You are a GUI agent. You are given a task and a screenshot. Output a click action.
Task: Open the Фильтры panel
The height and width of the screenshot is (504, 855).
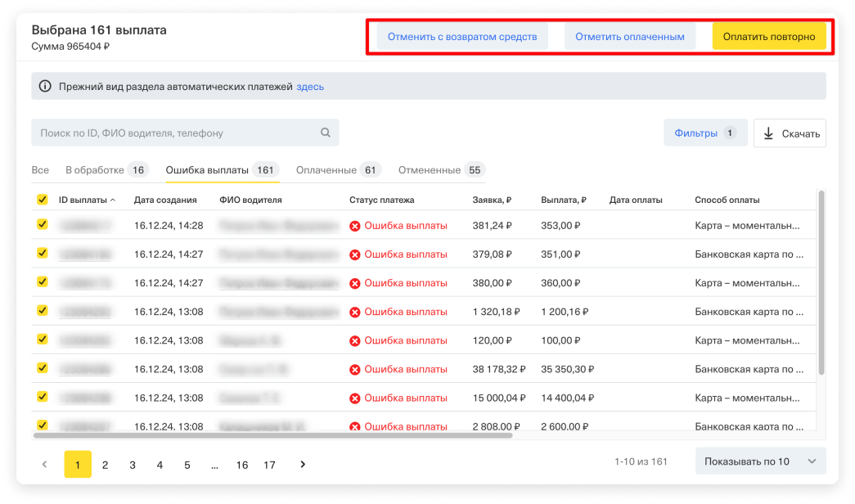point(704,133)
